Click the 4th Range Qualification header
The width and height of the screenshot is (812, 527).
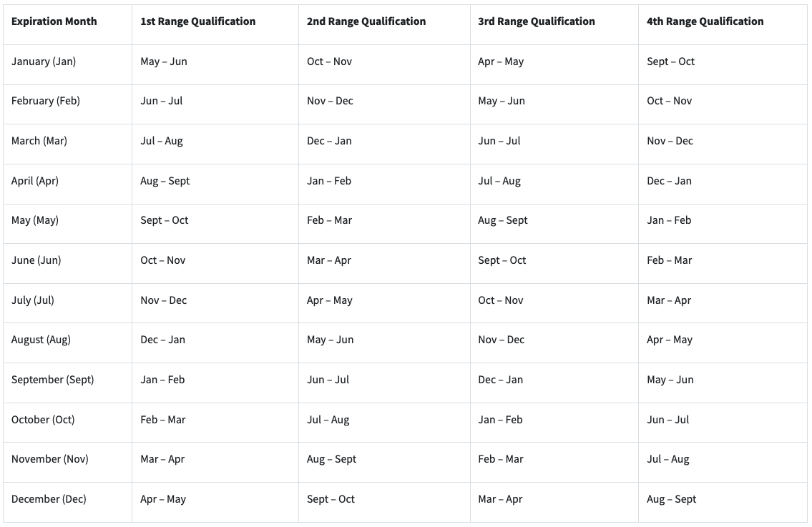point(705,21)
